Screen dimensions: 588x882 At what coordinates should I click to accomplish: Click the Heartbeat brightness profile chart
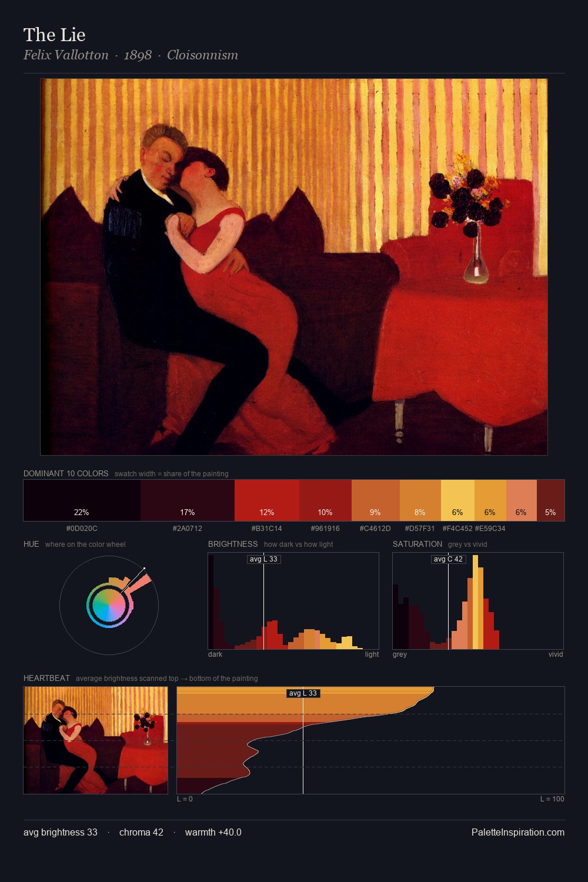(x=371, y=740)
